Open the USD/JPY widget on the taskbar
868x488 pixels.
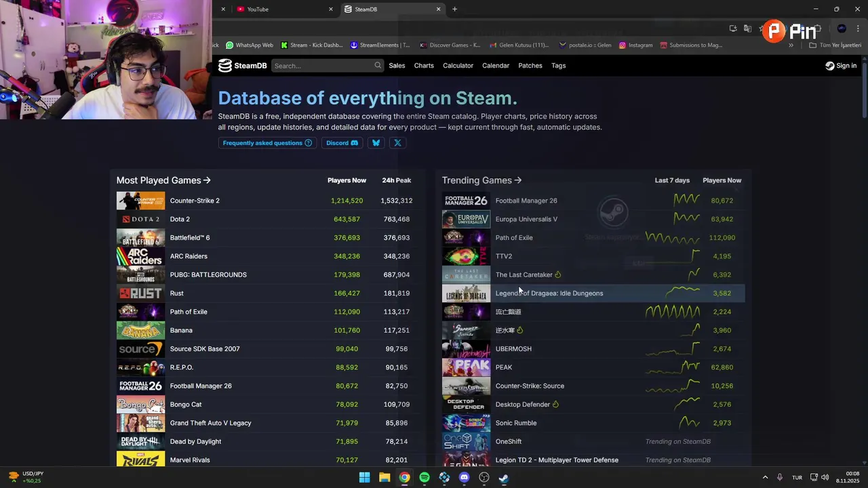coord(24,477)
